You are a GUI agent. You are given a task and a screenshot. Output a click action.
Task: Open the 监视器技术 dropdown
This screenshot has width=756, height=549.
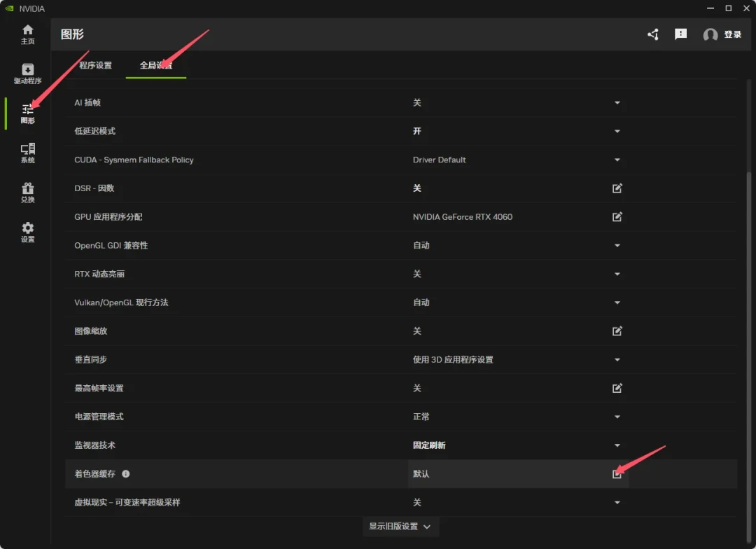pos(617,445)
